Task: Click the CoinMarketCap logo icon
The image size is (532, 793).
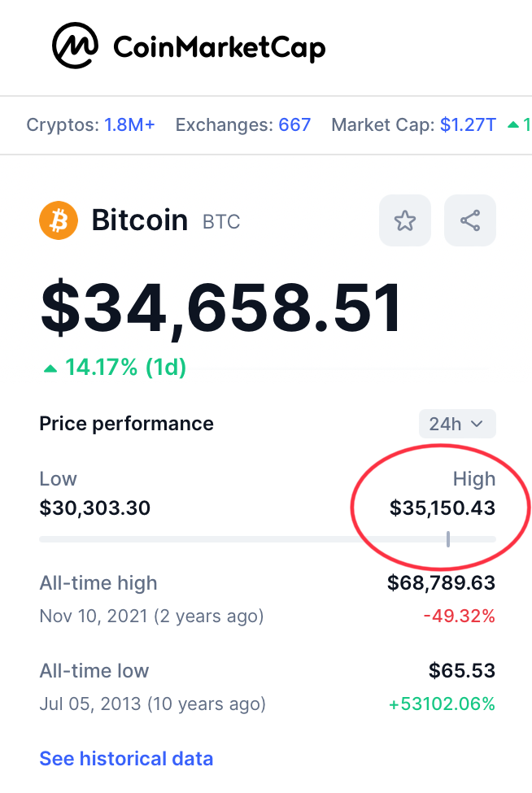Action: 76,46
